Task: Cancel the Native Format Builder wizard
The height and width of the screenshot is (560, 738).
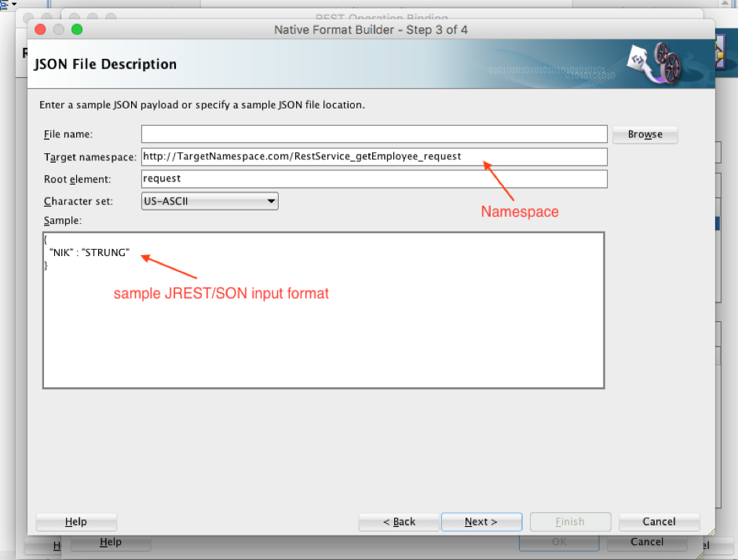Action: coord(659,522)
